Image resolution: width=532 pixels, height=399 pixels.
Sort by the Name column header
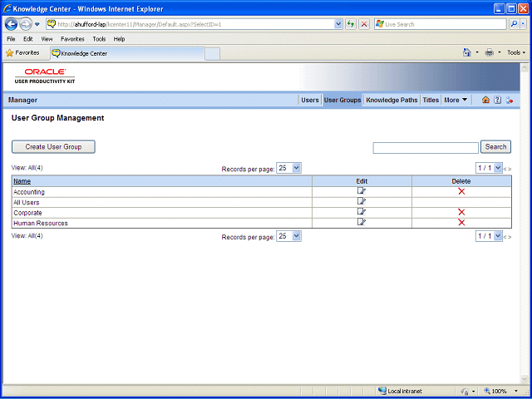(x=22, y=181)
